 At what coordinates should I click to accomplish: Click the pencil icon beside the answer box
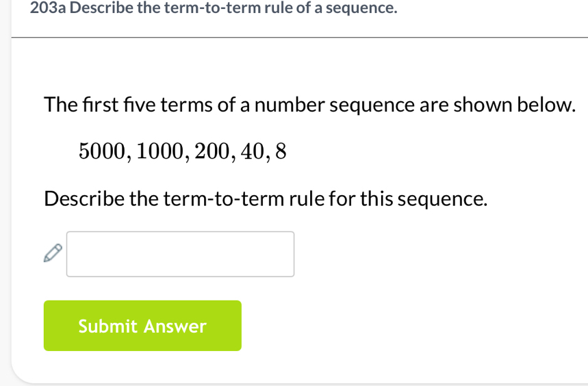(52, 255)
